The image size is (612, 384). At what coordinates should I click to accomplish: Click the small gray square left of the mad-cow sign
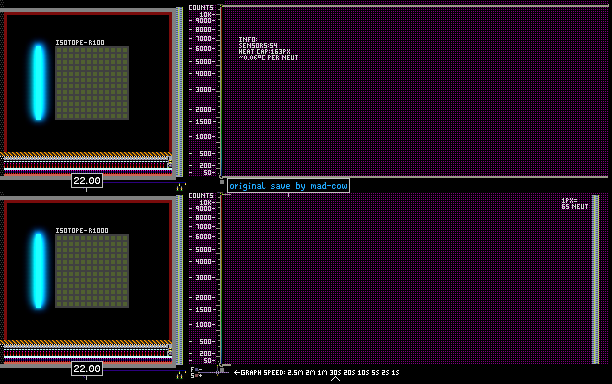tap(222, 182)
